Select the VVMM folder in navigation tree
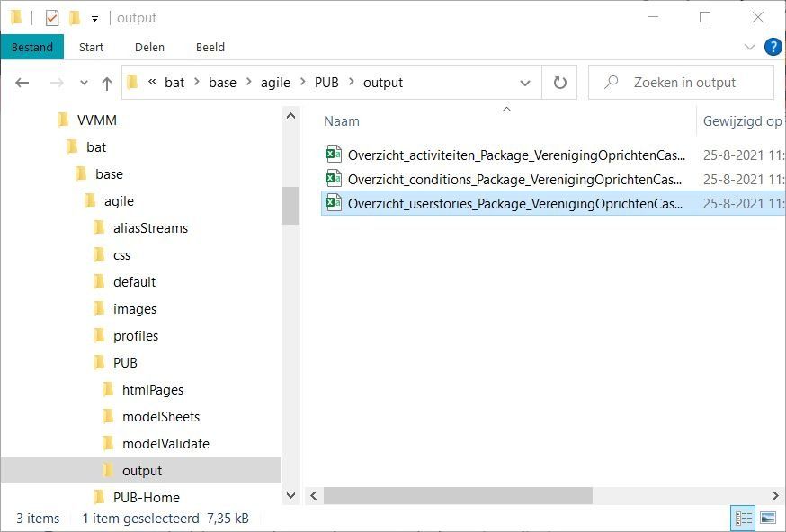 pos(97,120)
